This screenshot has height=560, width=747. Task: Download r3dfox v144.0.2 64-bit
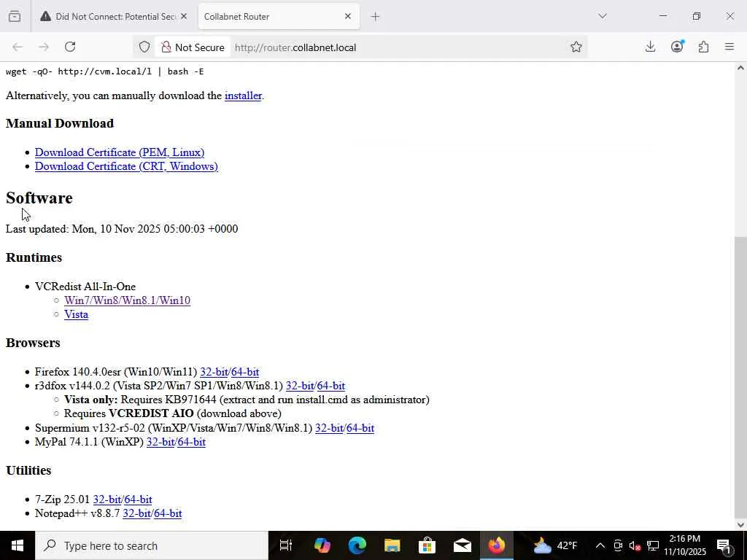[x=330, y=386]
